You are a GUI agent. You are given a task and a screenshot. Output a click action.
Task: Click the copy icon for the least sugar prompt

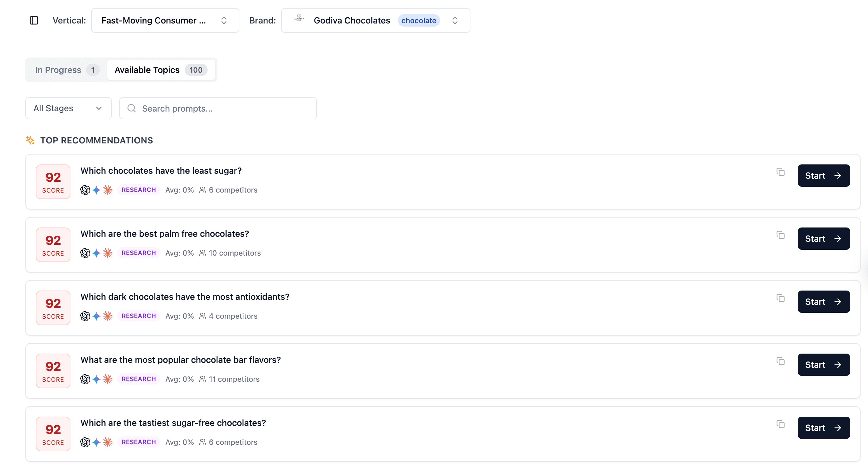tap(781, 172)
